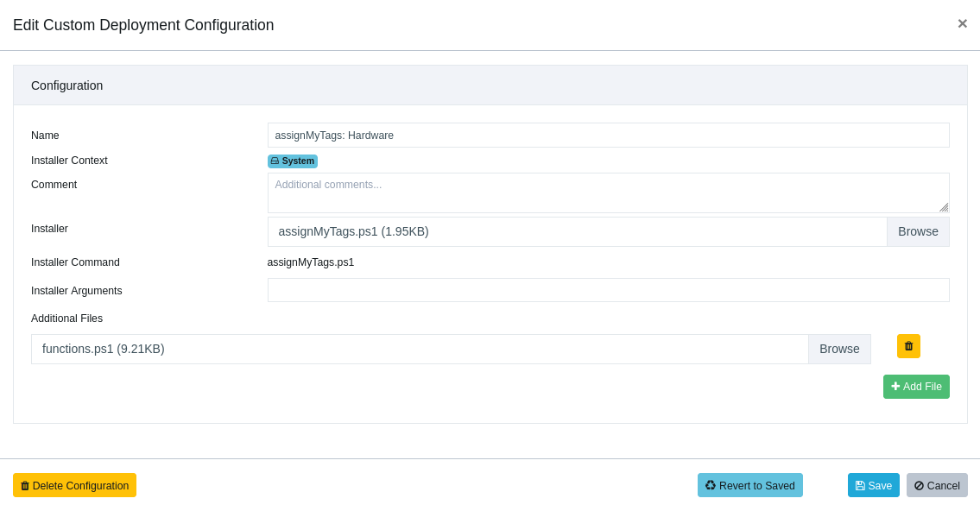Focus the Name field containing assignMyTags: Hardware
This screenshot has height=511, width=980.
[x=608, y=136]
